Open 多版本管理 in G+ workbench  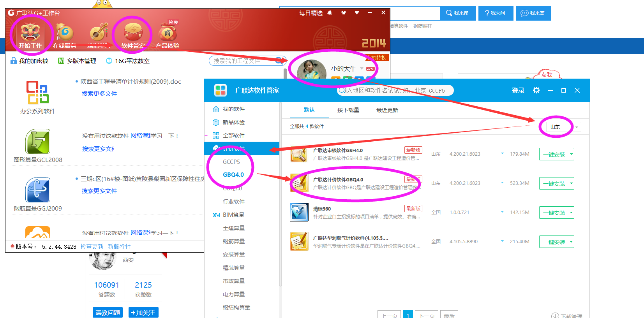pyautogui.click(x=77, y=61)
